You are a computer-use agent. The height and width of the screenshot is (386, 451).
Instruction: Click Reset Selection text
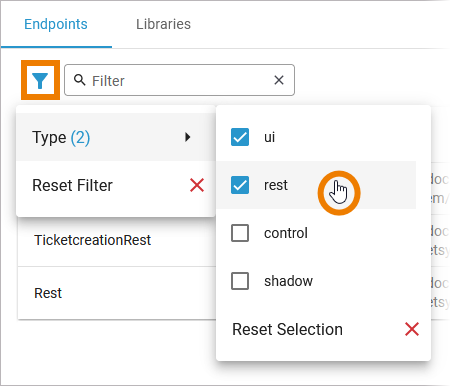287,329
